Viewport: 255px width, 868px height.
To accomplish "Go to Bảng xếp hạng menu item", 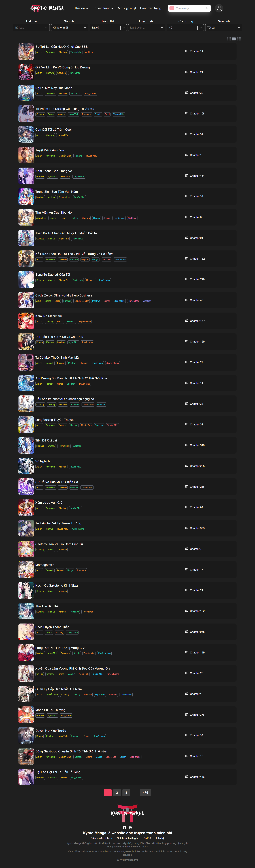I will (x=150, y=8).
